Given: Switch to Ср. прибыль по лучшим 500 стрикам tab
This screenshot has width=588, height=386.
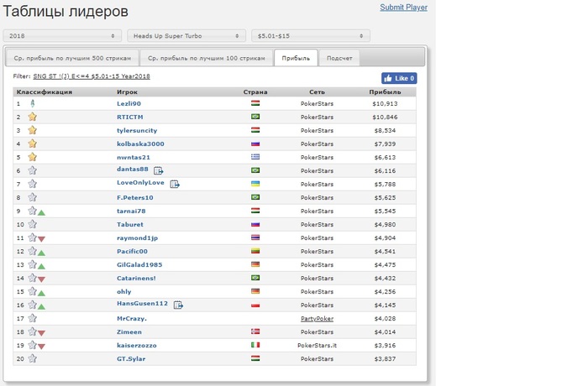Looking at the screenshot, I should pyautogui.click(x=72, y=58).
